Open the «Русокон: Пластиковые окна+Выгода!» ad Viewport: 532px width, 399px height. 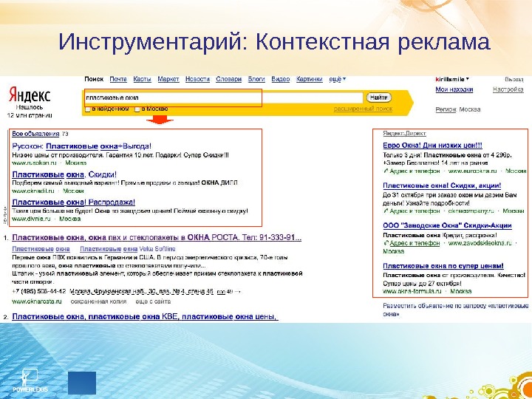coord(81,146)
